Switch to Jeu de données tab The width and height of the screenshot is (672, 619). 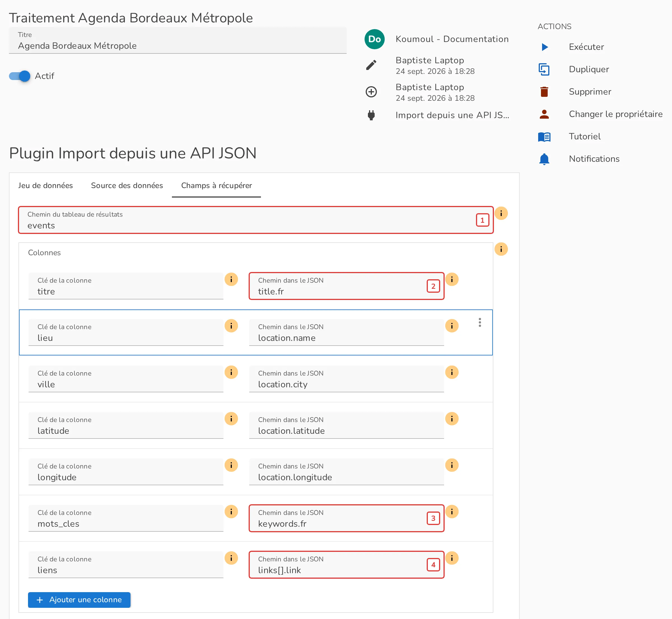[x=45, y=186]
